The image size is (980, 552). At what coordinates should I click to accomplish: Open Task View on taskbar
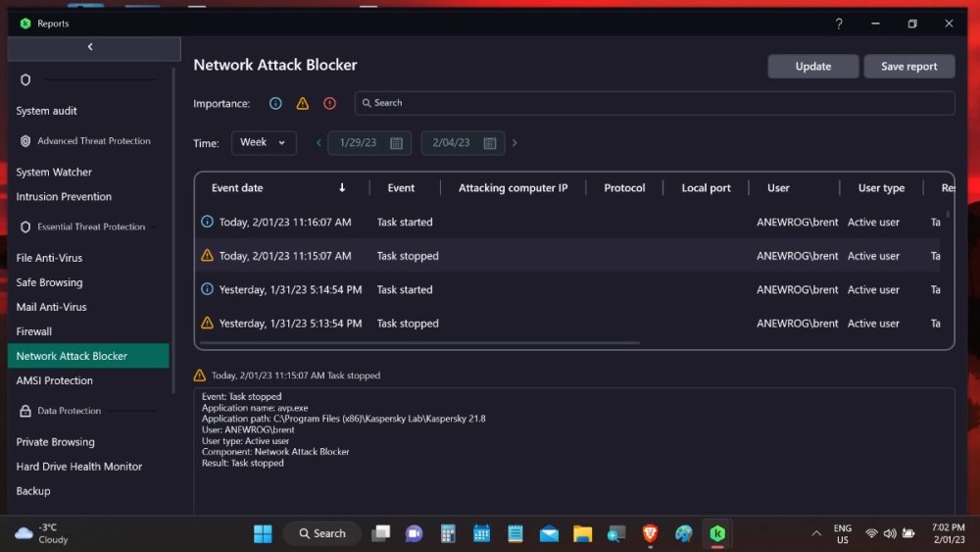[x=380, y=534]
